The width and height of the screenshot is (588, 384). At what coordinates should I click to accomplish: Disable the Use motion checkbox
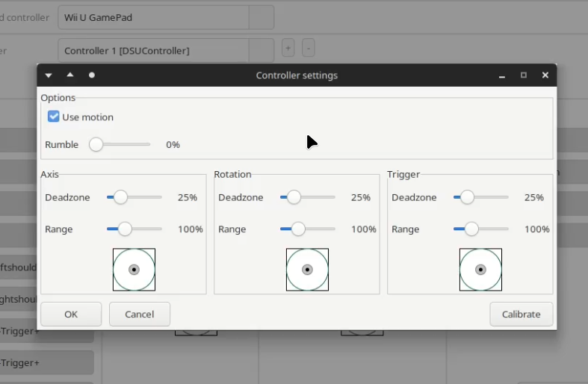54,117
